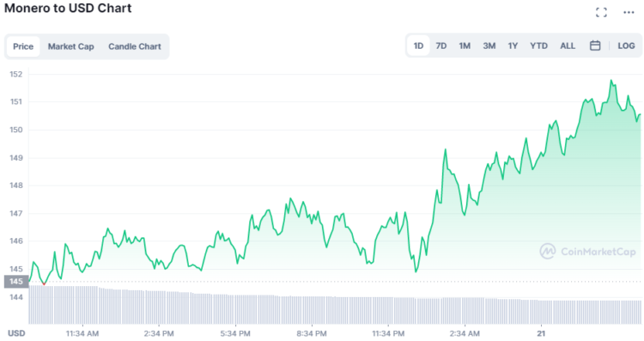Viewport: 644px width, 341px height.
Task: Open the calendar date range picker
Action: point(595,46)
